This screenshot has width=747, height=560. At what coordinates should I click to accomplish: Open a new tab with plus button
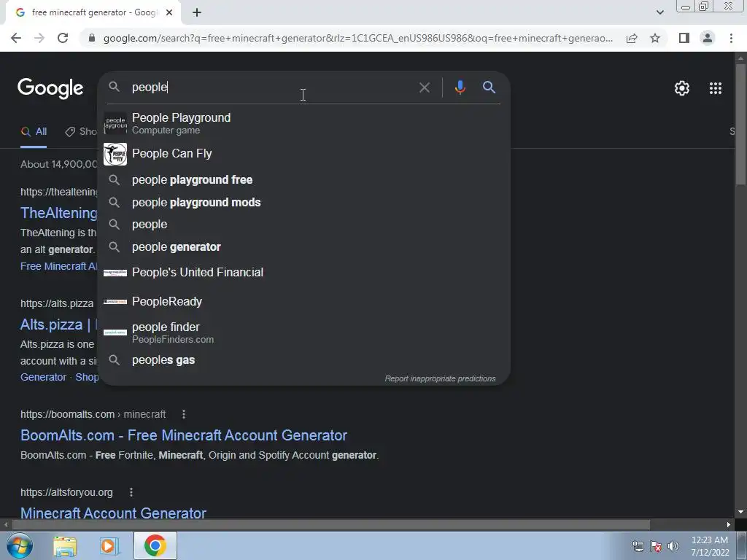point(197,12)
